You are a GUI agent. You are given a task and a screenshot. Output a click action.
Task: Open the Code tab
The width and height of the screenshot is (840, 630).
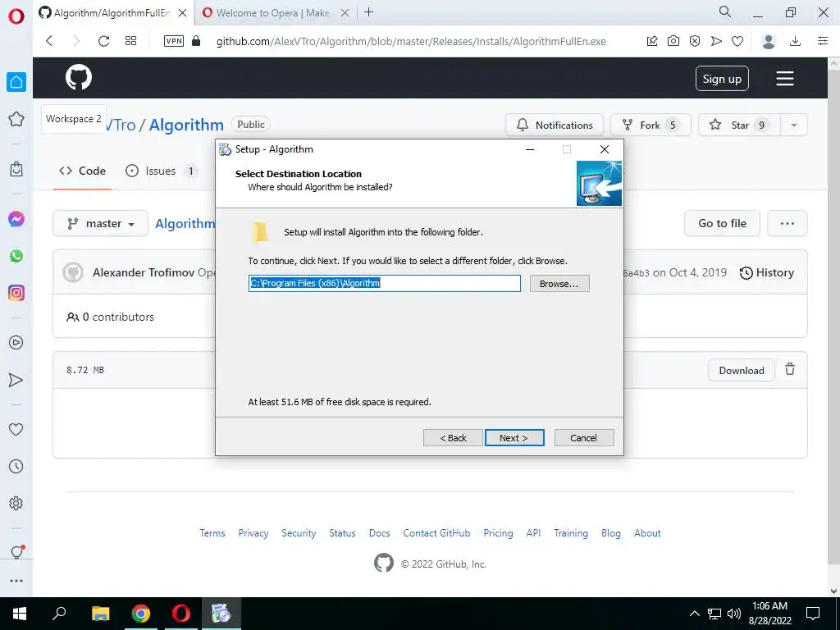tap(83, 171)
